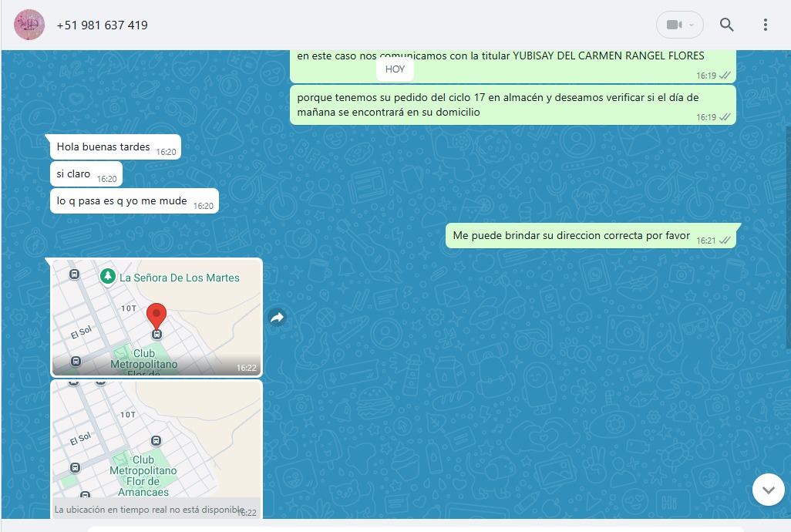Open the red pin location map
This screenshot has width=791, height=532.
[157, 318]
